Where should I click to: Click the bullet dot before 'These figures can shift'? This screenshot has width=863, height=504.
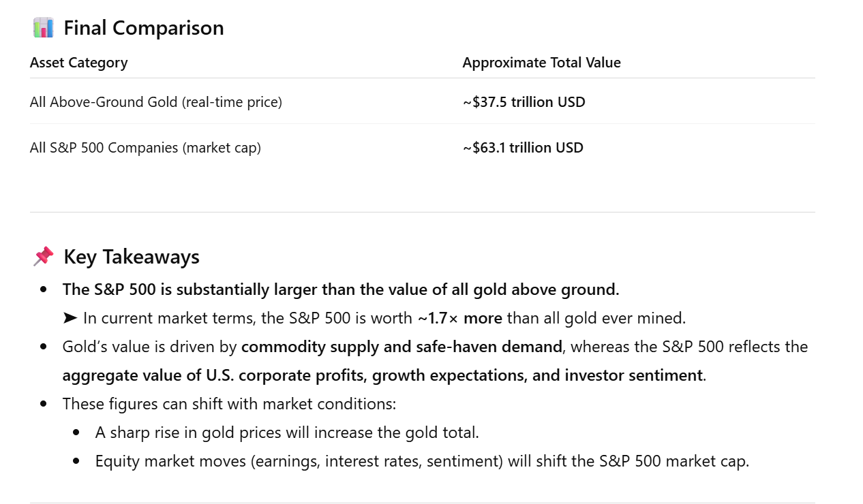coord(44,404)
